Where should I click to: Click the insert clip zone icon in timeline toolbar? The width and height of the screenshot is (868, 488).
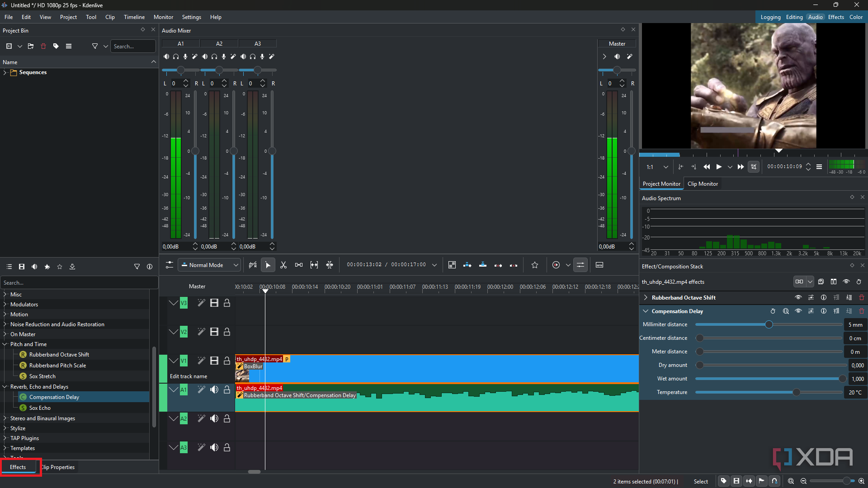467,265
